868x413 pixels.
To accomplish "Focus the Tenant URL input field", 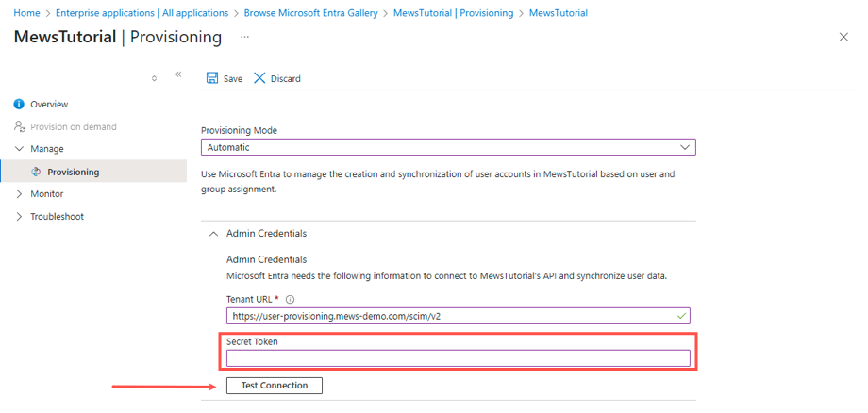I will (x=458, y=316).
